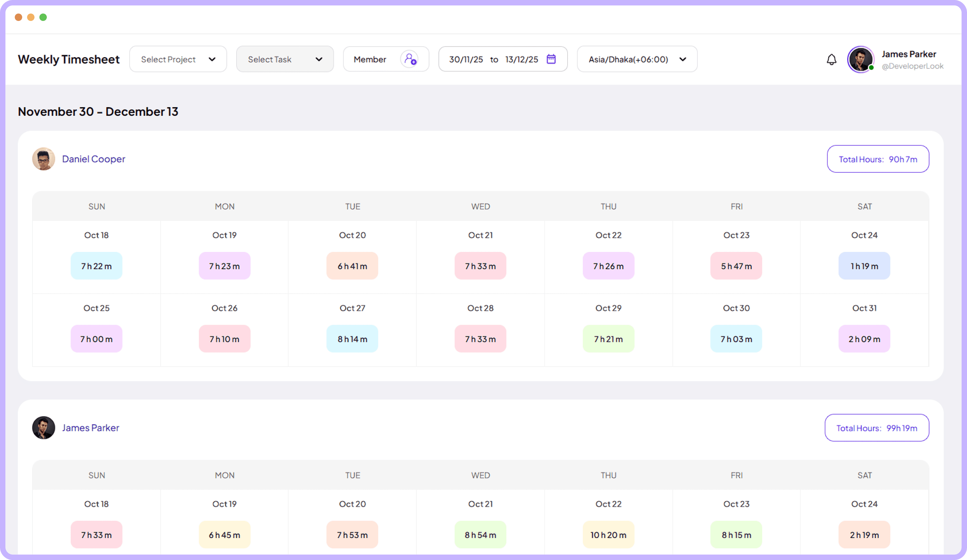This screenshot has height=560, width=967.
Task: Open Daniel Cooper's profile link
Action: tap(93, 159)
